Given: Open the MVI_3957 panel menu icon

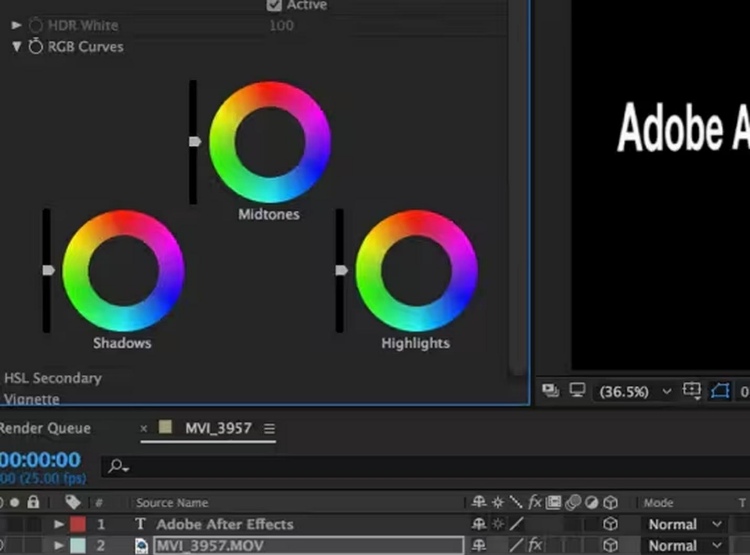Looking at the screenshot, I should coord(269,429).
